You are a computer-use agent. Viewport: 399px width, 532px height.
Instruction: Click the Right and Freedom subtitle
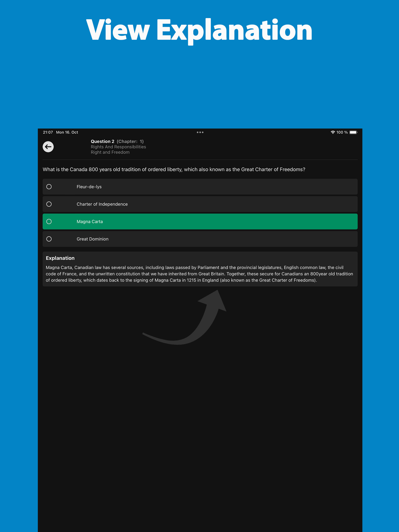click(110, 152)
